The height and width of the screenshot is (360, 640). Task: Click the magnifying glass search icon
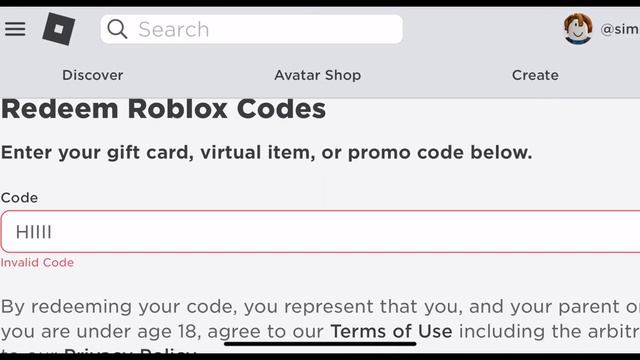pyautogui.click(x=117, y=29)
